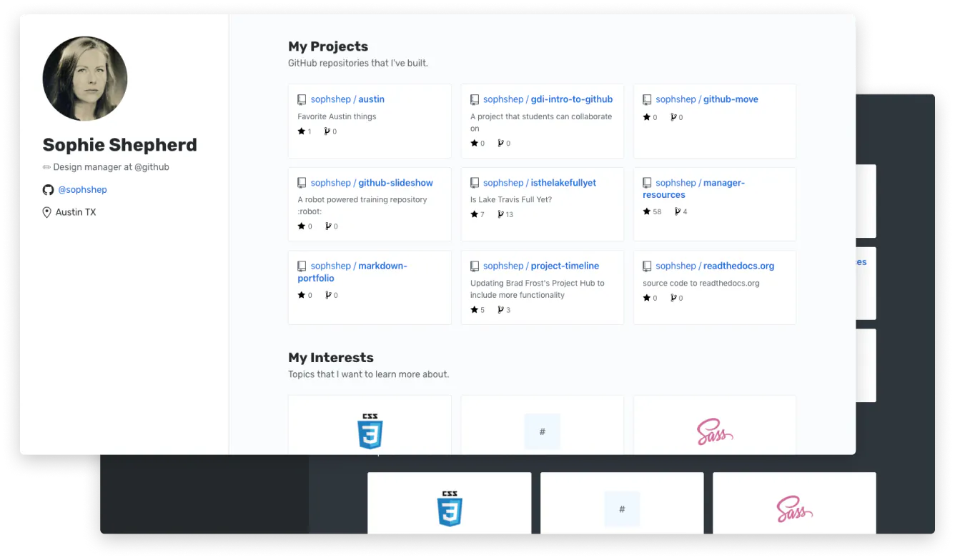
Task: Select the hashtag topic card in light window
Action: [543, 425]
